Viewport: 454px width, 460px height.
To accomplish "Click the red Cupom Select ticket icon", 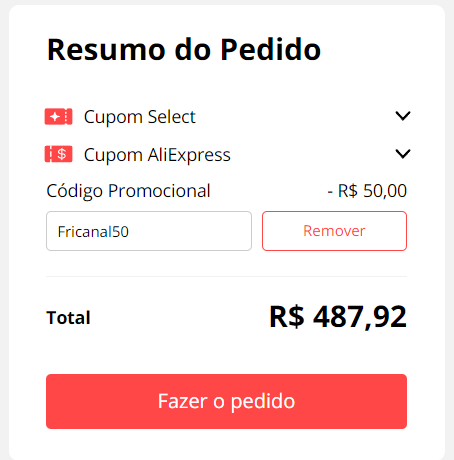I will click(x=58, y=117).
